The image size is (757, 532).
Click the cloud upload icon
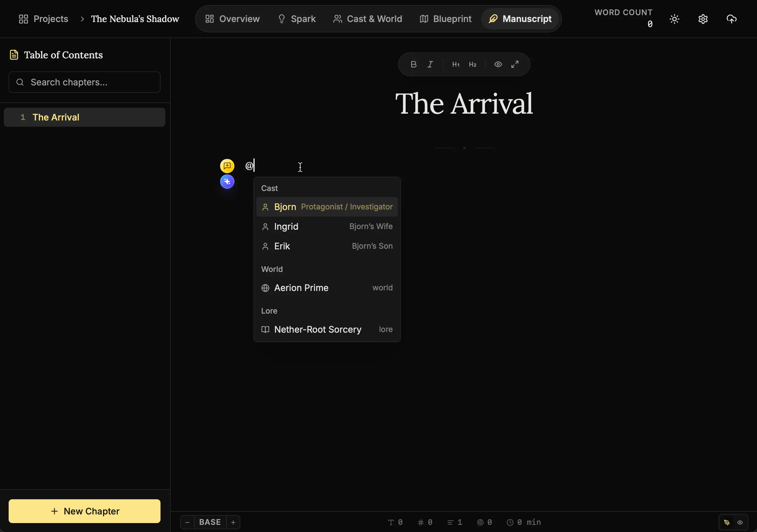point(732,19)
